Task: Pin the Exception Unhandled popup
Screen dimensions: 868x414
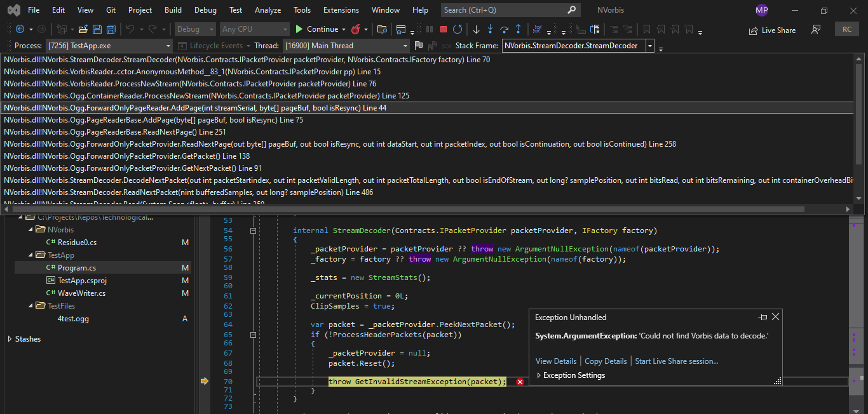Action: 763,317
